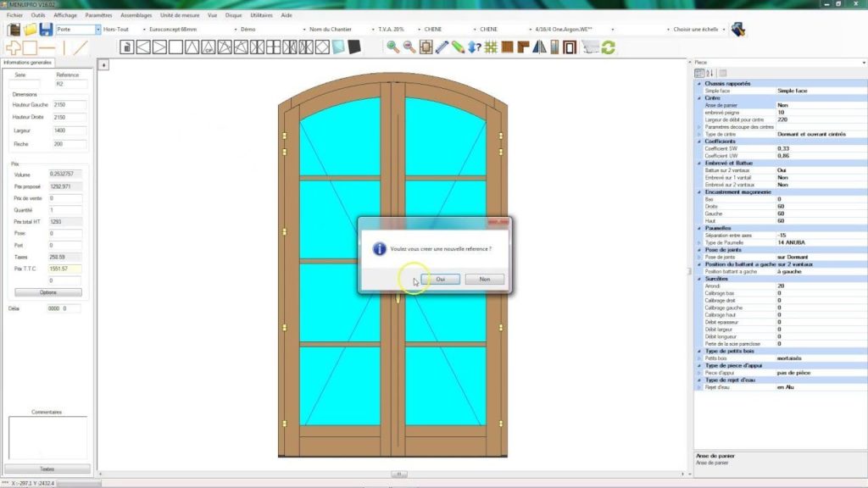Open the Paramètres menu
The image size is (868, 488).
(x=99, y=15)
